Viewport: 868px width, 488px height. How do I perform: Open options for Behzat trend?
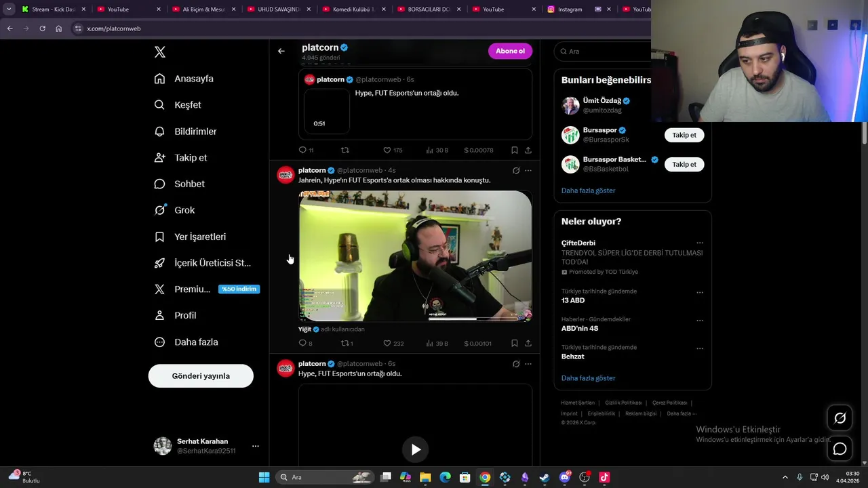(700, 348)
